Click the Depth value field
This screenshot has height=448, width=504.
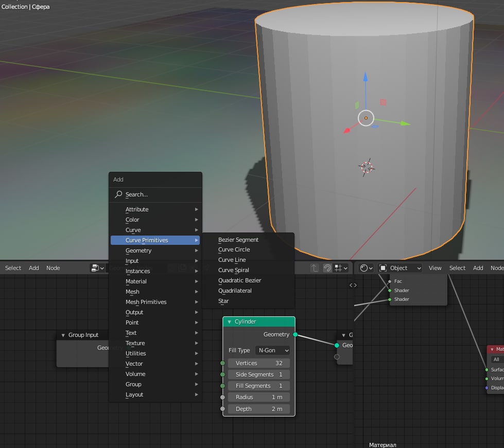click(259, 409)
